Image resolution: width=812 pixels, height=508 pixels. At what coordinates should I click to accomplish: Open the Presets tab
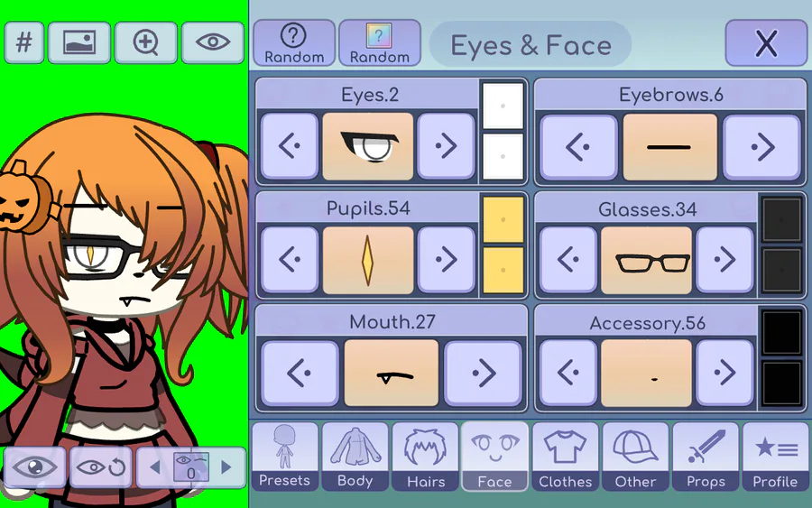(x=285, y=457)
